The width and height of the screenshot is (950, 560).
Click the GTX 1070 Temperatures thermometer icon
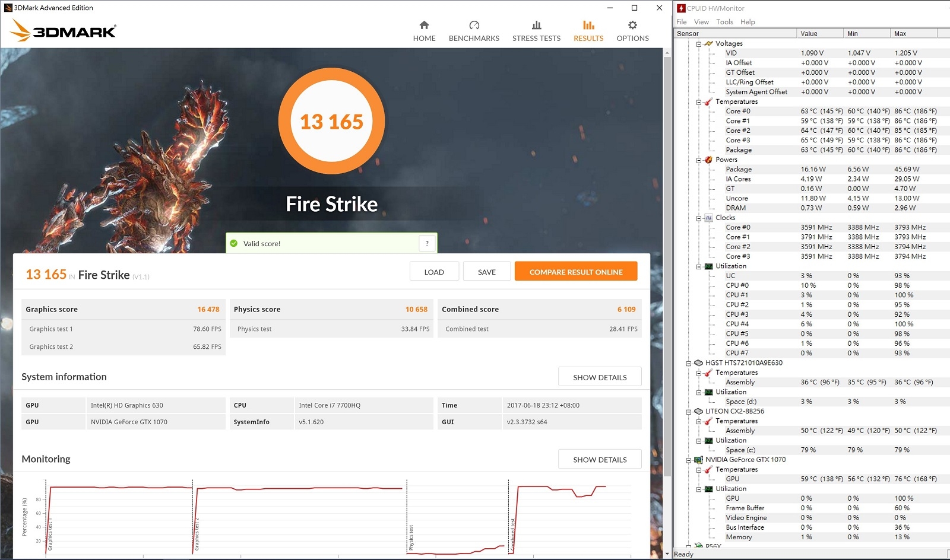coord(708,469)
